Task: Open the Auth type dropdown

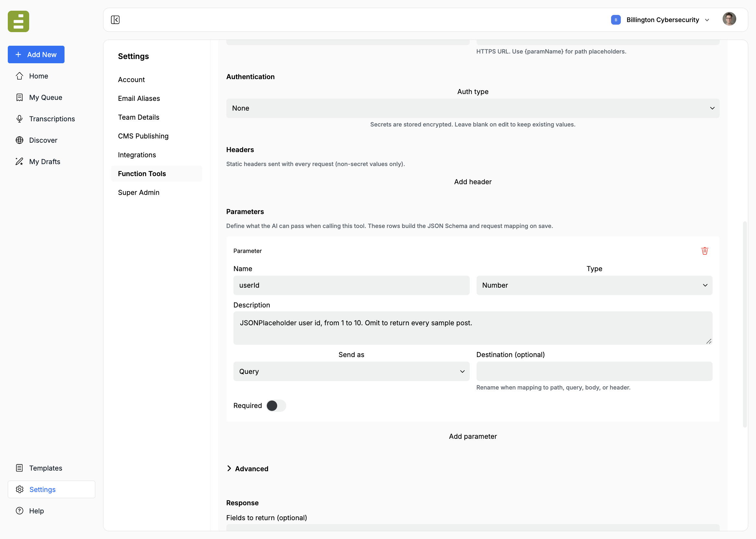Action: coord(473,108)
